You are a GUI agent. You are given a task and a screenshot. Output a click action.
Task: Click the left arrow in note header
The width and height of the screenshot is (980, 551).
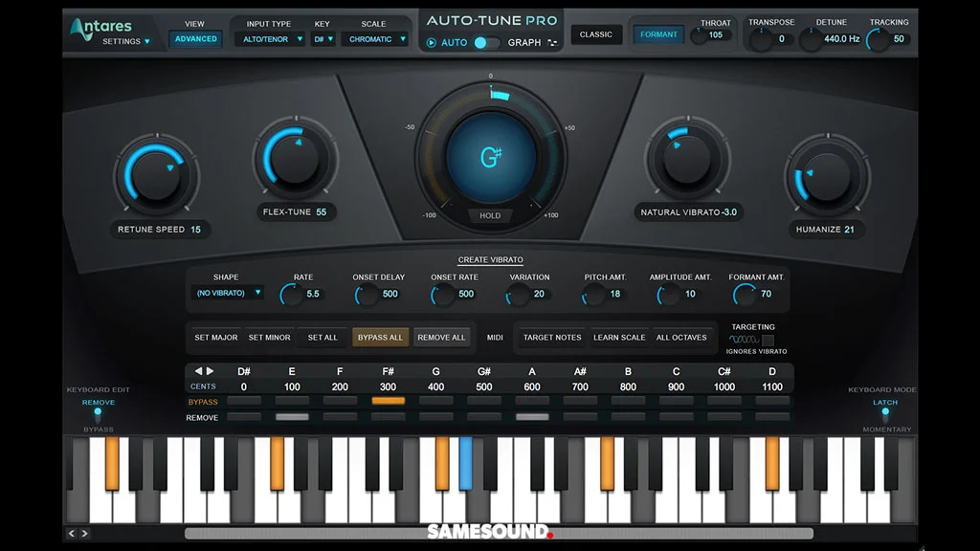[199, 371]
